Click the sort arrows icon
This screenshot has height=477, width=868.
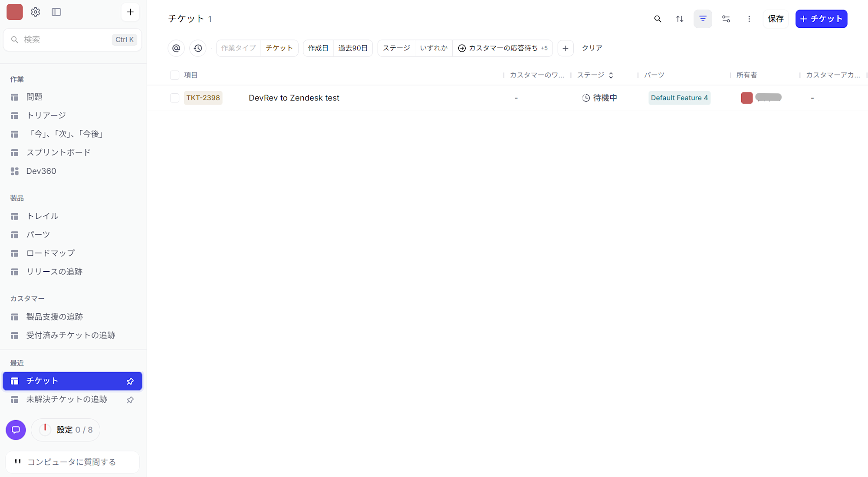tap(680, 19)
